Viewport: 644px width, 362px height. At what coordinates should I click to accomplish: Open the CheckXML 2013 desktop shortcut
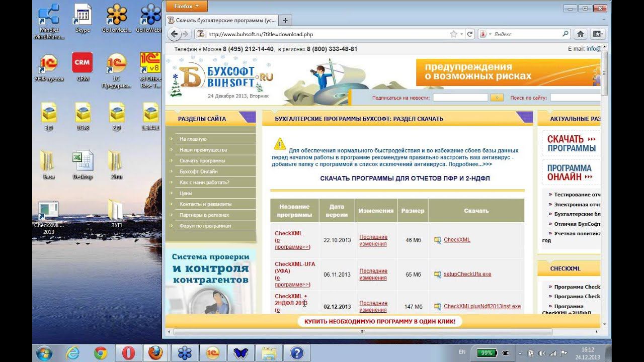click(x=49, y=217)
